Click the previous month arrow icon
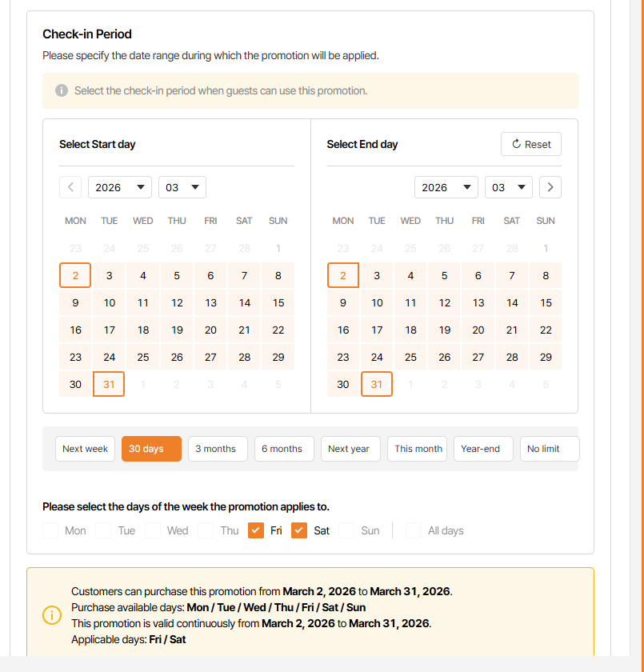This screenshot has width=644, height=672. (x=70, y=187)
